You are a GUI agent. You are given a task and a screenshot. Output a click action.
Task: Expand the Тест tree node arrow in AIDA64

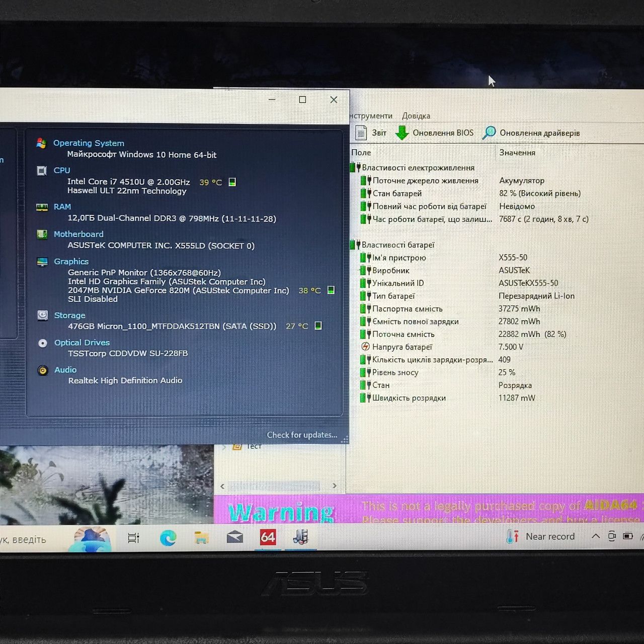(224, 447)
